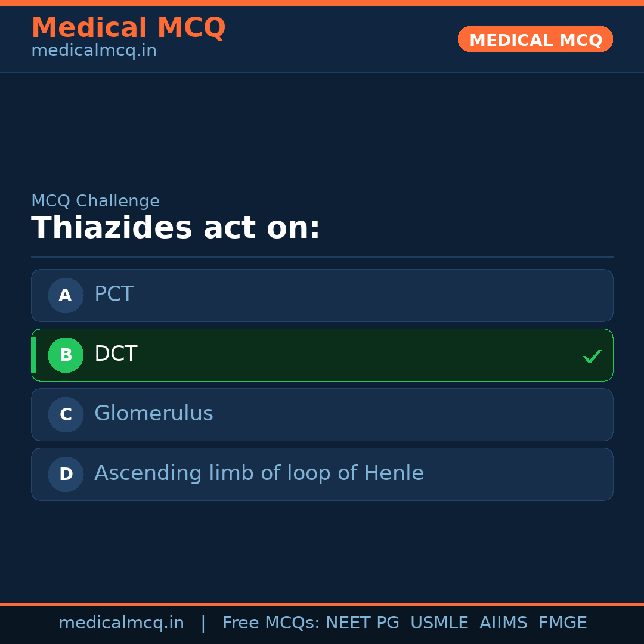The width and height of the screenshot is (644, 644).
Task: Click the orange MEDICAL MCQ pill badge
Action: (535, 39)
